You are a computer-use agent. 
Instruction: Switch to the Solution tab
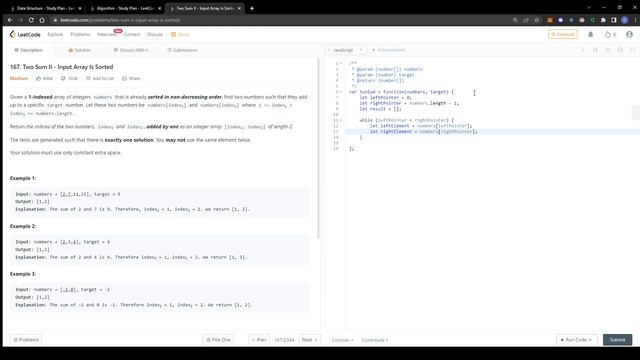point(80,50)
